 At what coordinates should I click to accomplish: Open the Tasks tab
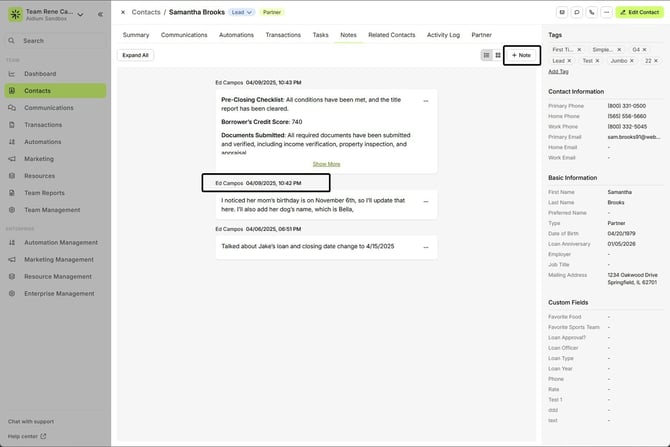320,35
